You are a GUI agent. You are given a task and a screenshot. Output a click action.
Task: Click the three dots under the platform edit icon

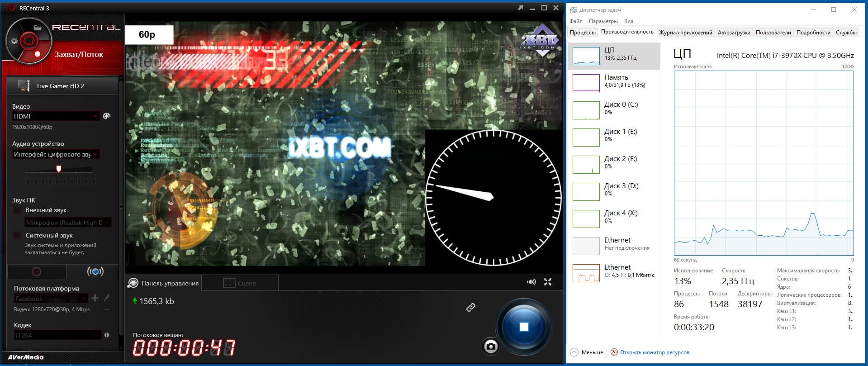107,309
